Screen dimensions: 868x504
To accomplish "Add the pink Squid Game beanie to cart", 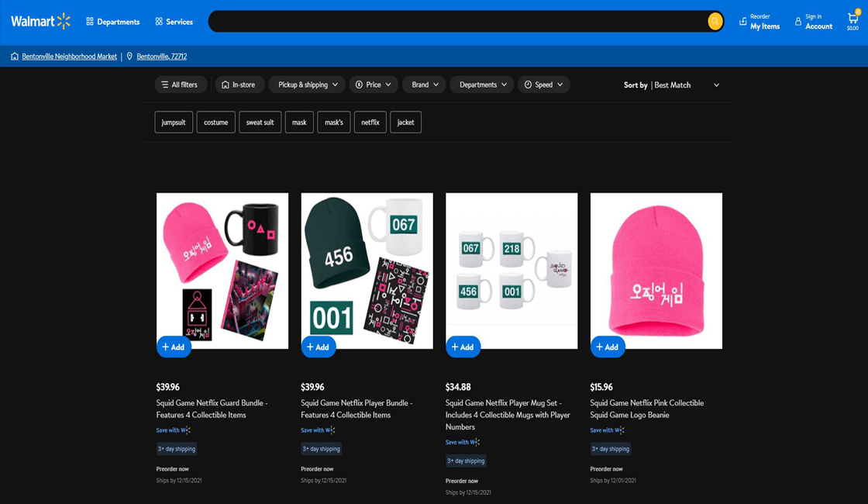I will 608,347.
